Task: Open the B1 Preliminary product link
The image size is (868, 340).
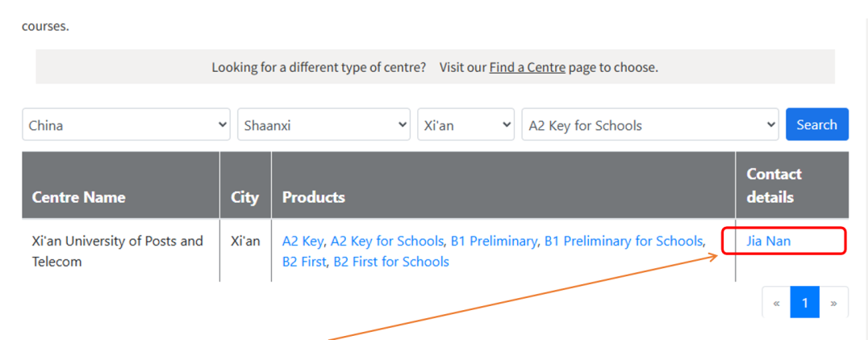Action: [494, 241]
